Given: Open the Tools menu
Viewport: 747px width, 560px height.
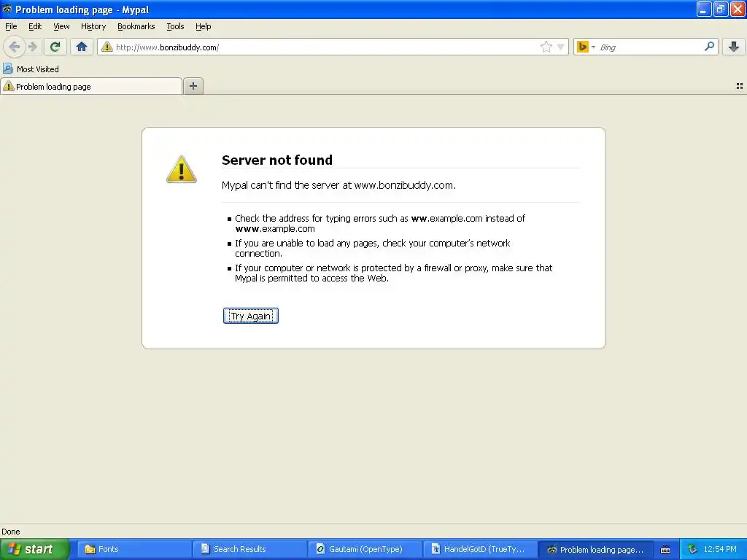Looking at the screenshot, I should tap(175, 27).
